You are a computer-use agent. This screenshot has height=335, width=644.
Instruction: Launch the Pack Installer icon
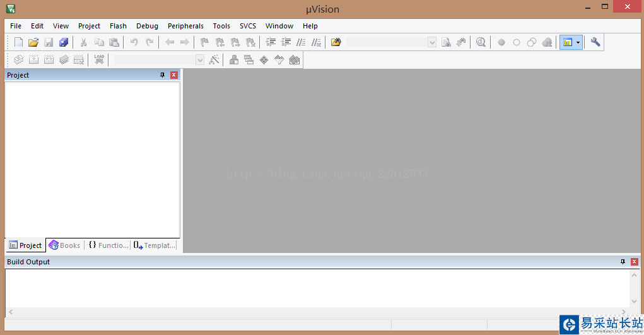click(x=295, y=59)
